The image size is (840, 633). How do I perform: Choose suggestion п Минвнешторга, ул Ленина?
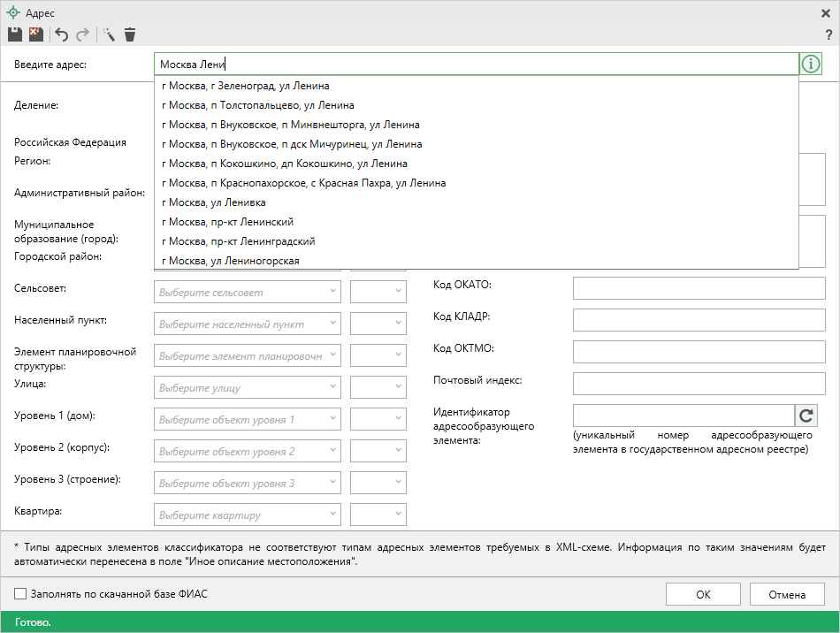pyautogui.click(x=477, y=125)
